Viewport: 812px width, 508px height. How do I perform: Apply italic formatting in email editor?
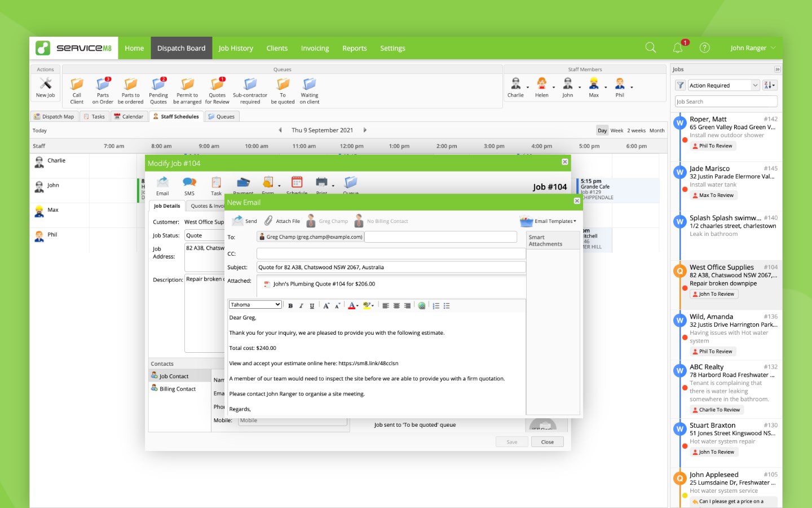point(301,306)
